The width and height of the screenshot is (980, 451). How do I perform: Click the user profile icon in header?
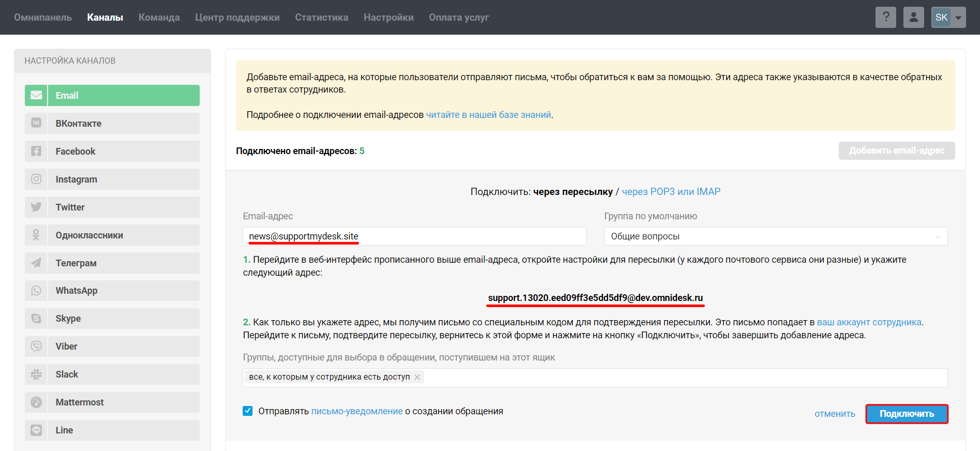coord(913,18)
